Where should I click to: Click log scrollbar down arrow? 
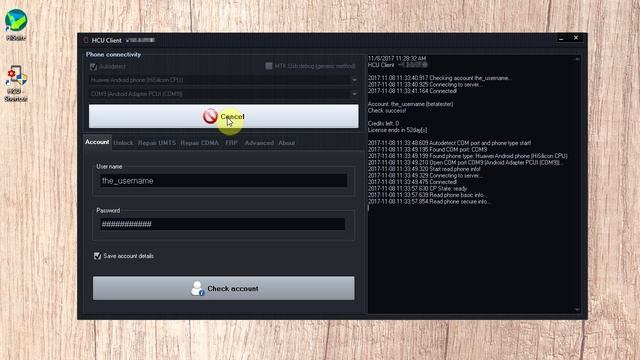point(577,309)
